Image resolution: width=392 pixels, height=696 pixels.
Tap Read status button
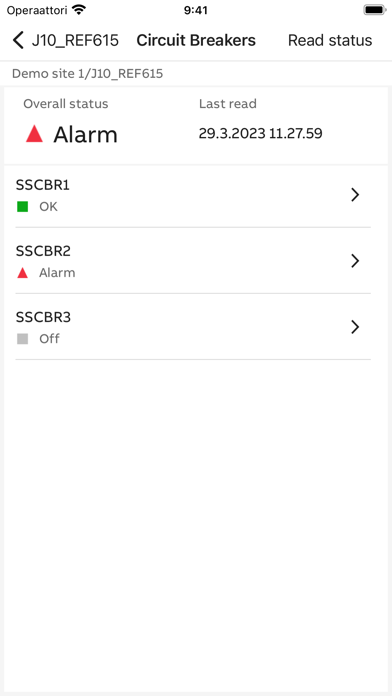tap(330, 40)
